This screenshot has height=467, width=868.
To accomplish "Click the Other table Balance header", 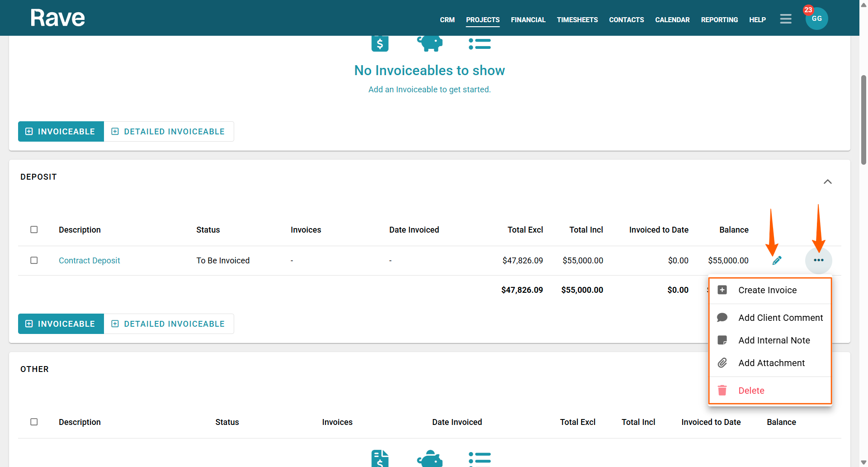I will click(x=781, y=422).
